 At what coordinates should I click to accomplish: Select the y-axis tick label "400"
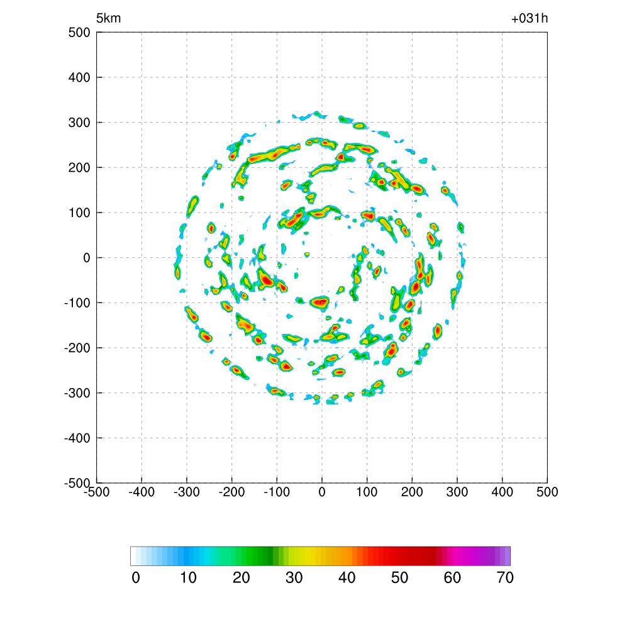pos(79,77)
